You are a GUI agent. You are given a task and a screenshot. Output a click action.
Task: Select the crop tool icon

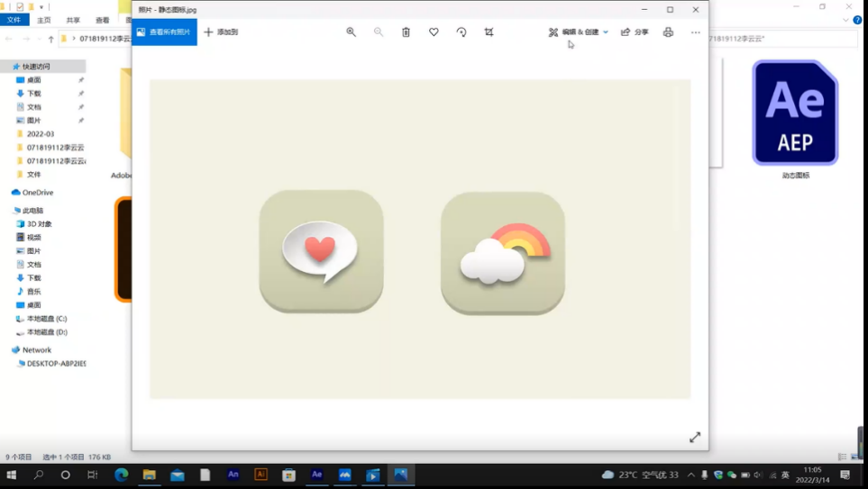(489, 32)
